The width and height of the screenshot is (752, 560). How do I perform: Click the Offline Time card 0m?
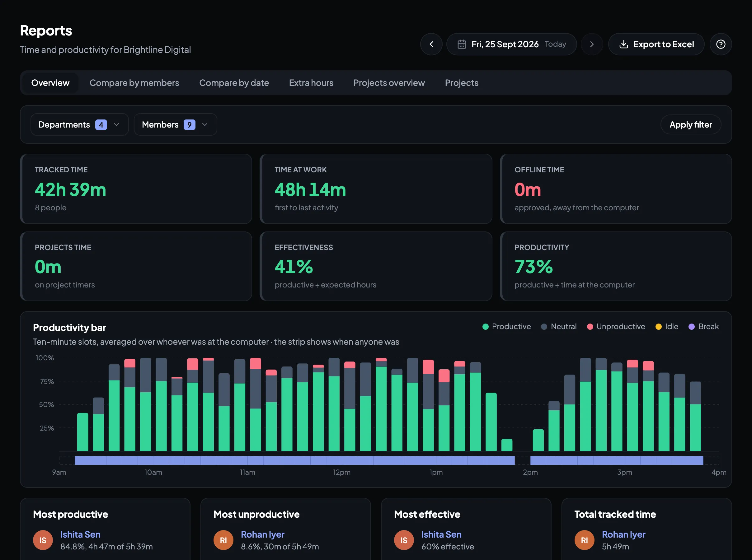pyautogui.click(x=616, y=189)
